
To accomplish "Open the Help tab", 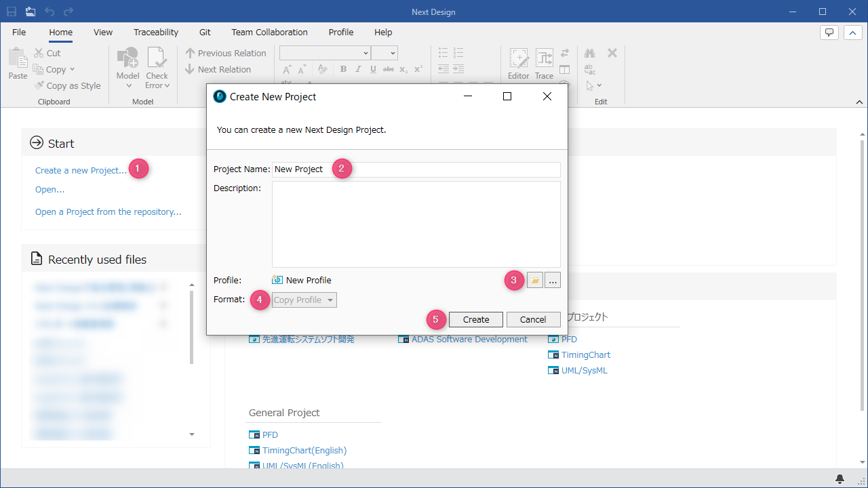I will click(x=383, y=32).
